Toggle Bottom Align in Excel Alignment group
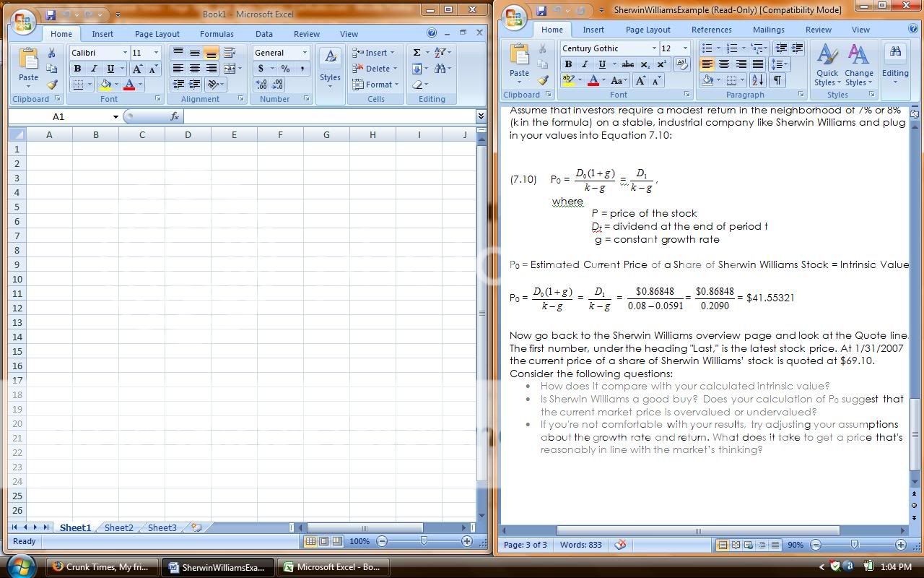 pos(211,53)
